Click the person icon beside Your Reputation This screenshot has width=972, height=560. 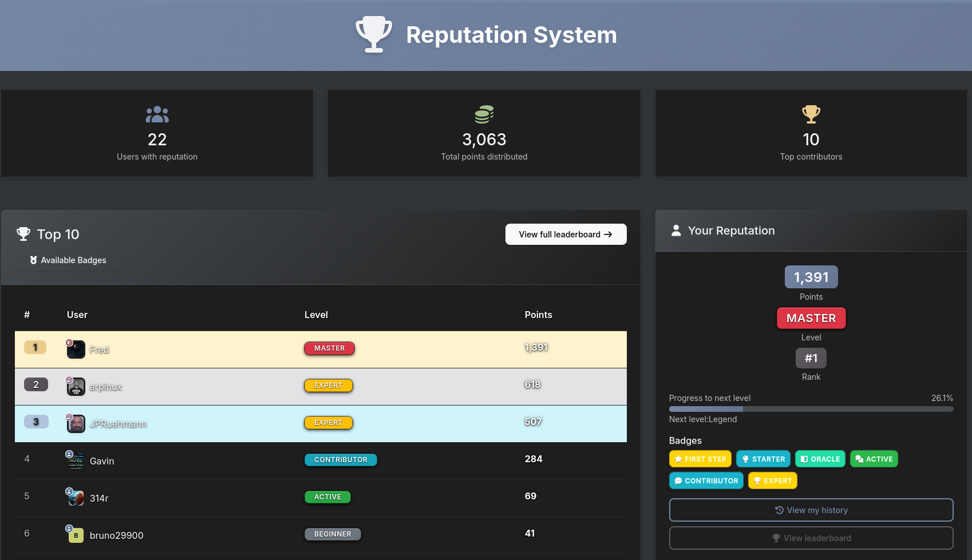coord(676,231)
